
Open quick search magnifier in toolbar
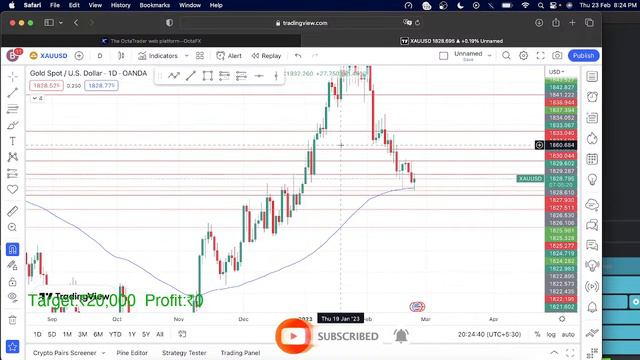[x=506, y=56]
